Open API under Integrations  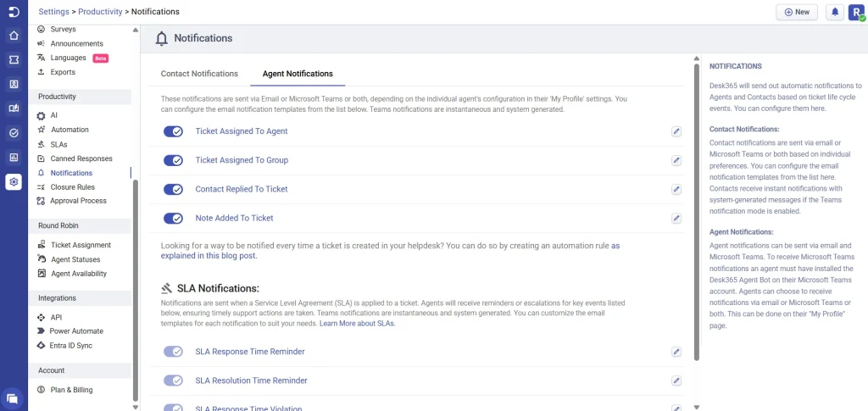click(x=56, y=318)
